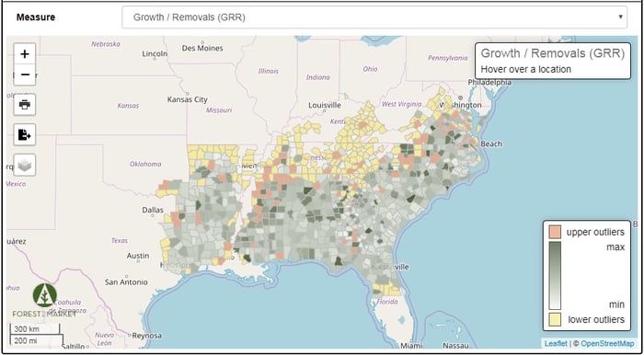Screen dimensions: 644x355
Task: Click the Kansas City label on map
Action: [x=188, y=99]
